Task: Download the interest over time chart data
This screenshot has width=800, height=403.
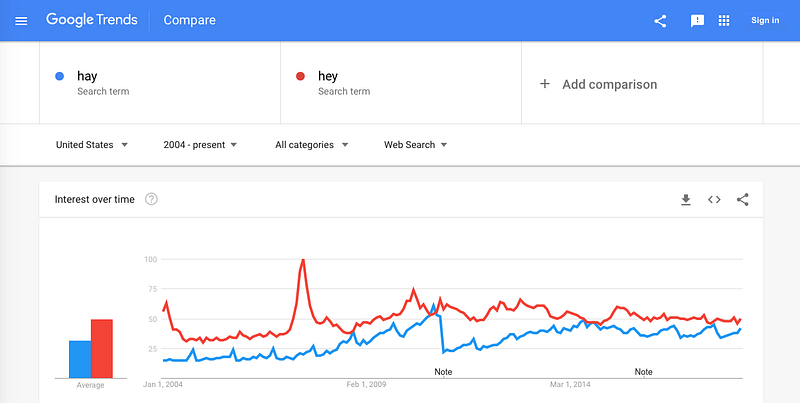Action: (686, 199)
